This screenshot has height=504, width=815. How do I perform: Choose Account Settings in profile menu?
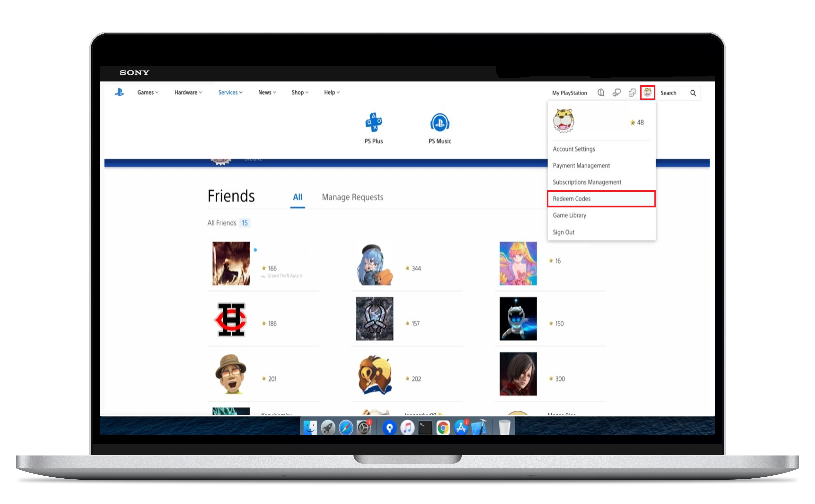(x=574, y=149)
